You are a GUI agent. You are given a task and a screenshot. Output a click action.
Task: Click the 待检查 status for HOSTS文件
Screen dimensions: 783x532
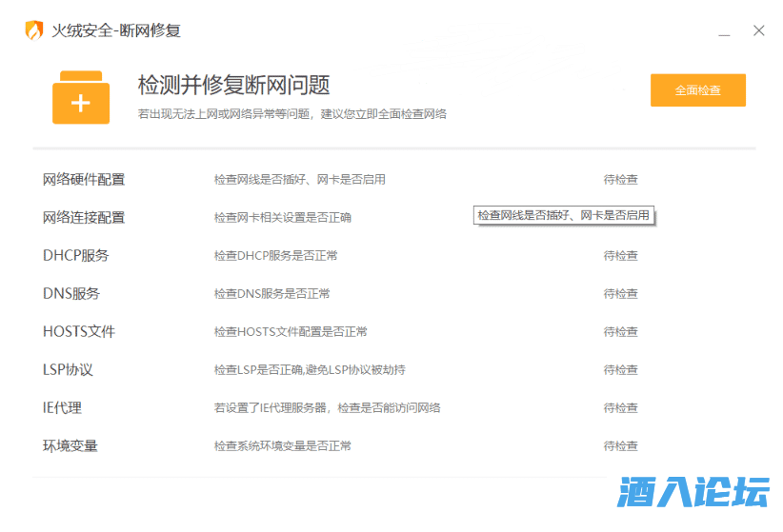620,331
